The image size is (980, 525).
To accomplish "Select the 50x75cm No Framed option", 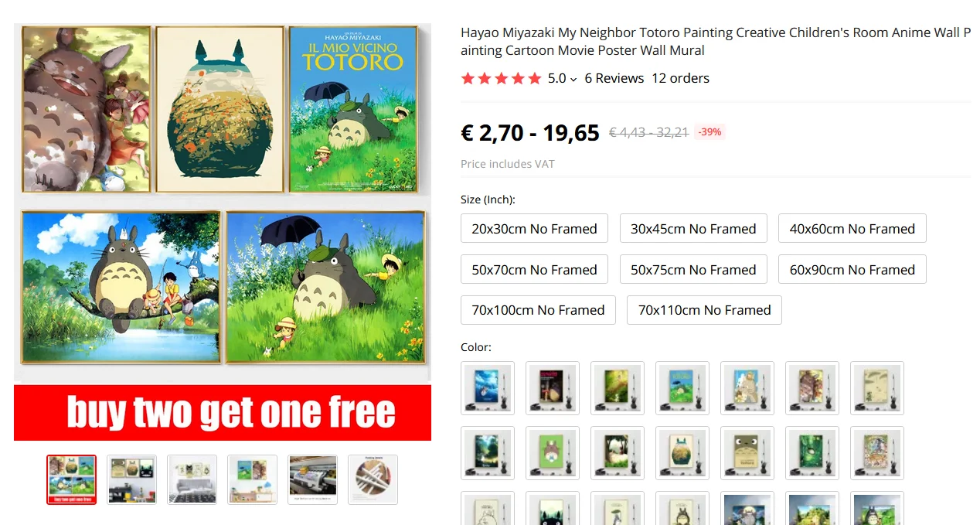I will click(693, 269).
